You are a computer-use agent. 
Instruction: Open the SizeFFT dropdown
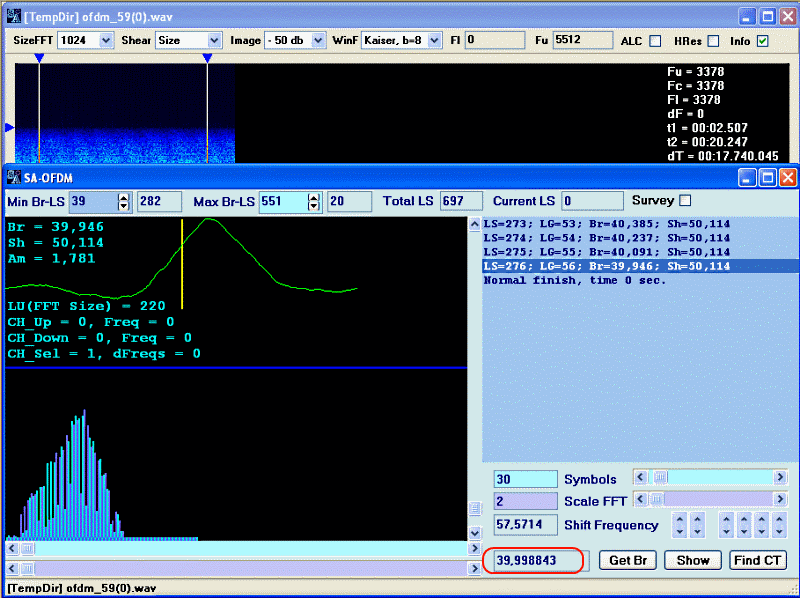[x=105, y=40]
